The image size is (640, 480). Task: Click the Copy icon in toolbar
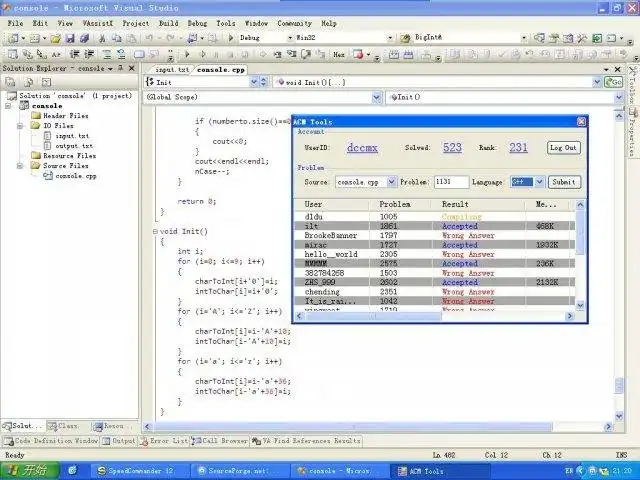point(117,38)
